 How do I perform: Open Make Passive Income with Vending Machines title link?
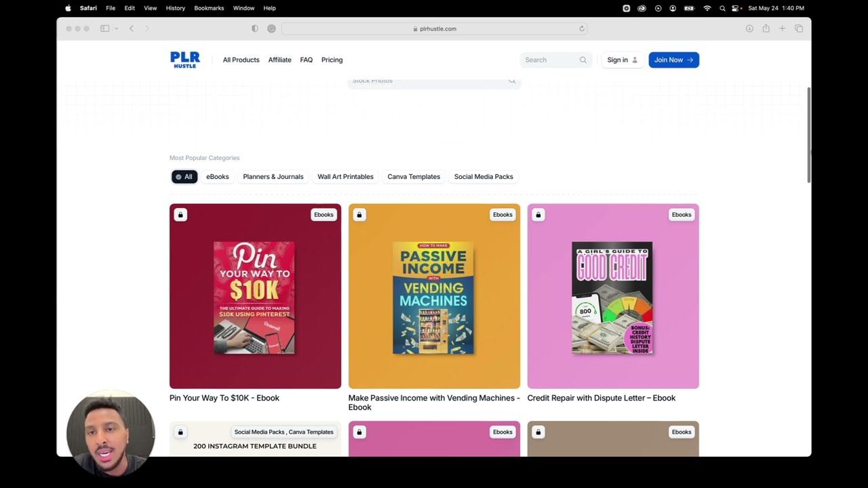pyautogui.click(x=434, y=403)
